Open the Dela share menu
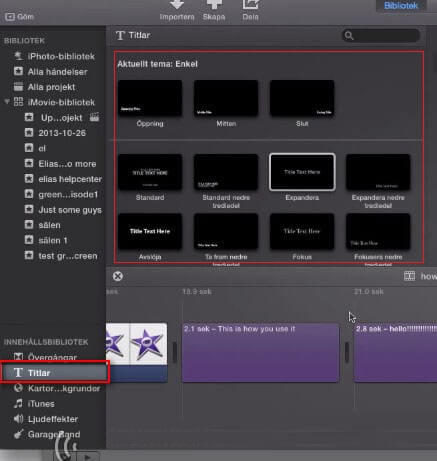437x461 pixels. (250, 11)
